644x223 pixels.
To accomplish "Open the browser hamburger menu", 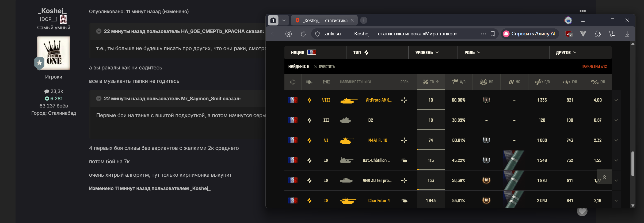I will pos(583,20).
